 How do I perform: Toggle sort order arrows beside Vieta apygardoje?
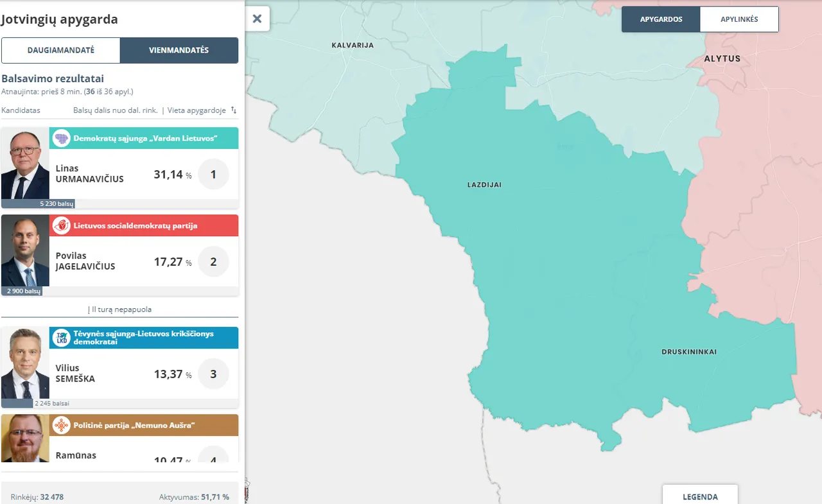tap(234, 110)
